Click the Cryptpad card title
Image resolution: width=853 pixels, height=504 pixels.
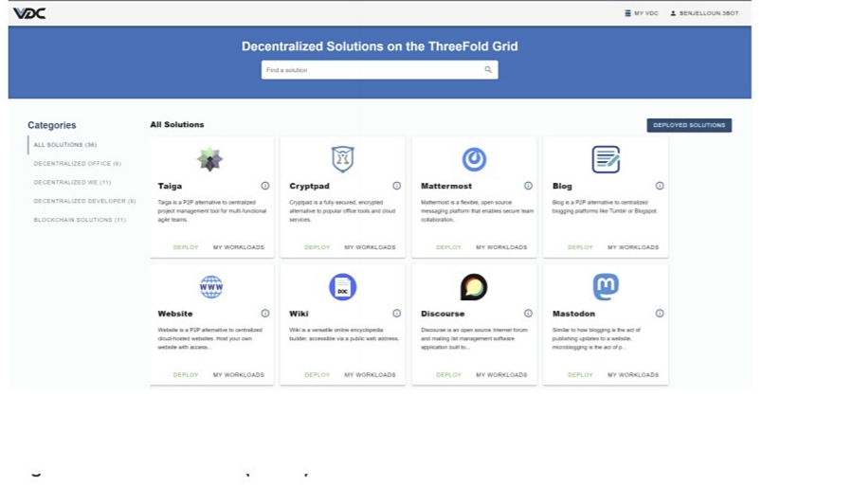(x=309, y=186)
